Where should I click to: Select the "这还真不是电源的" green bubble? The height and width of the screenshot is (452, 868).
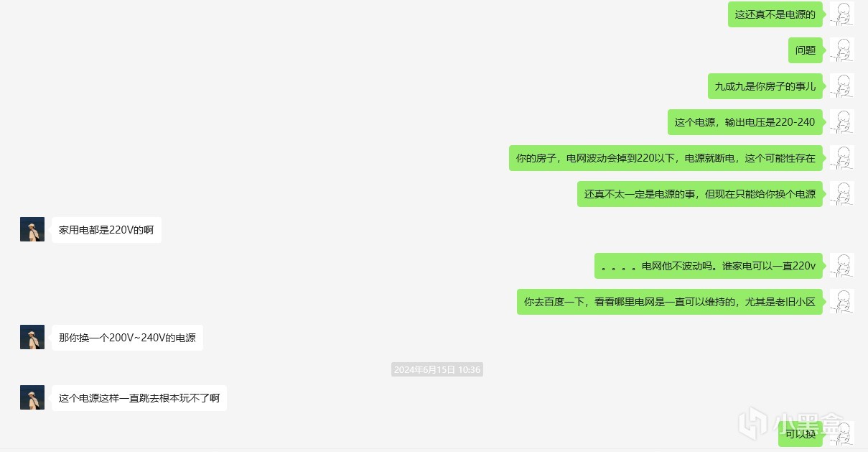pos(775,14)
